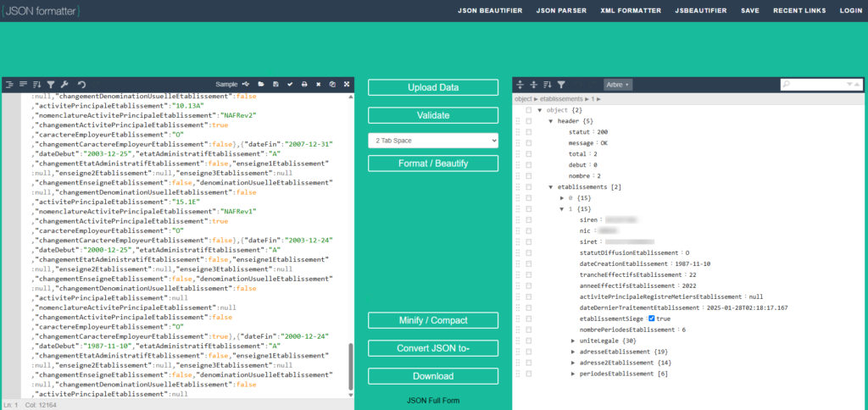Expand etablissements item 0
The width and height of the screenshot is (868, 410).
563,198
